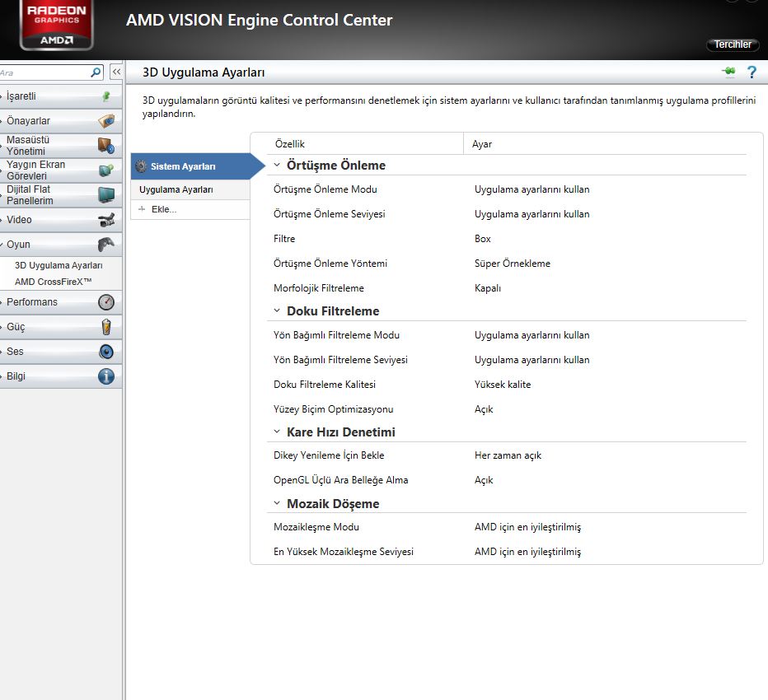The width and height of the screenshot is (768, 700).
Task: Change Örtüşme Önleme Modu setting value
Action: pos(532,189)
